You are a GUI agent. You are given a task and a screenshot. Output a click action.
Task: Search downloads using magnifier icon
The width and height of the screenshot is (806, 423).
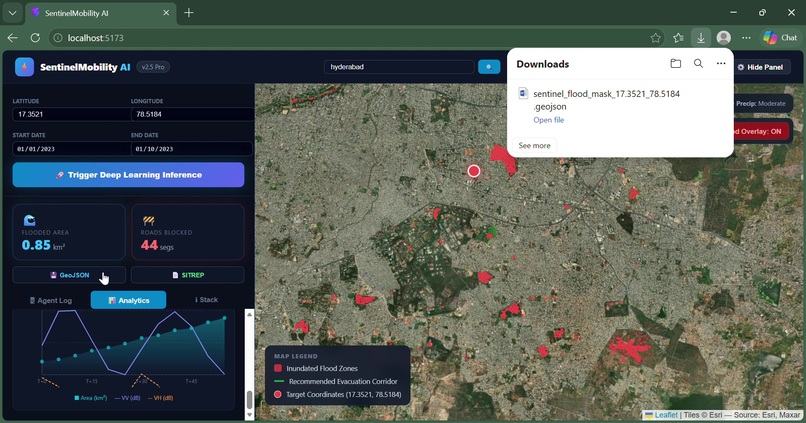coord(698,64)
